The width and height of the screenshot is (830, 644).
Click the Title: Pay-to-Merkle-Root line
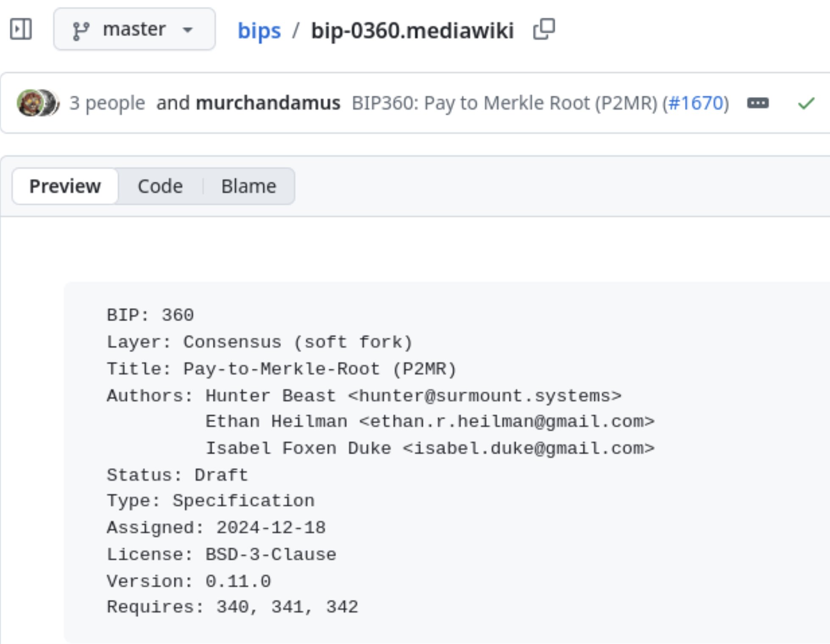(x=281, y=369)
